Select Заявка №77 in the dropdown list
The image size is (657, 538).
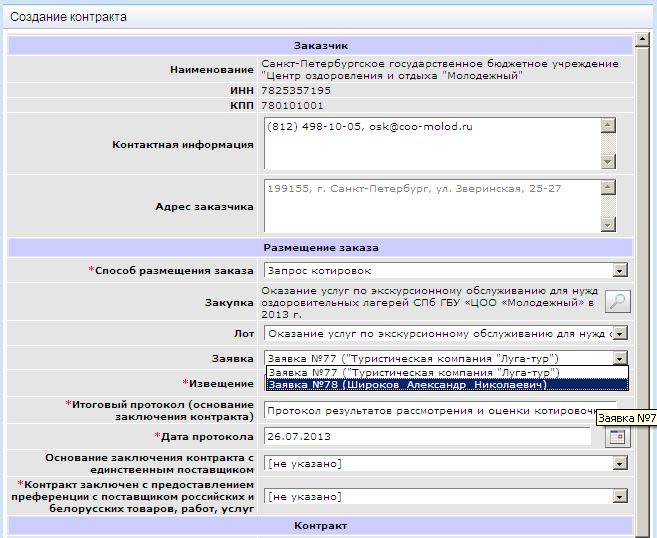coord(447,372)
